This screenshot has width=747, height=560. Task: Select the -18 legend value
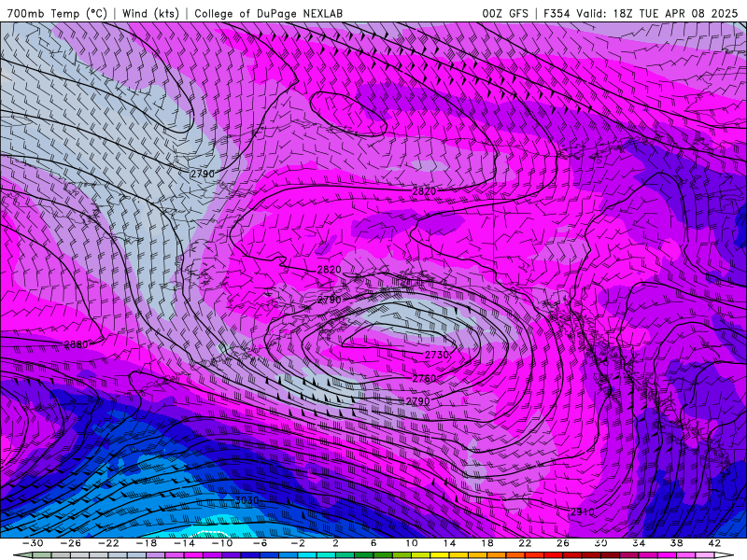click(x=147, y=543)
